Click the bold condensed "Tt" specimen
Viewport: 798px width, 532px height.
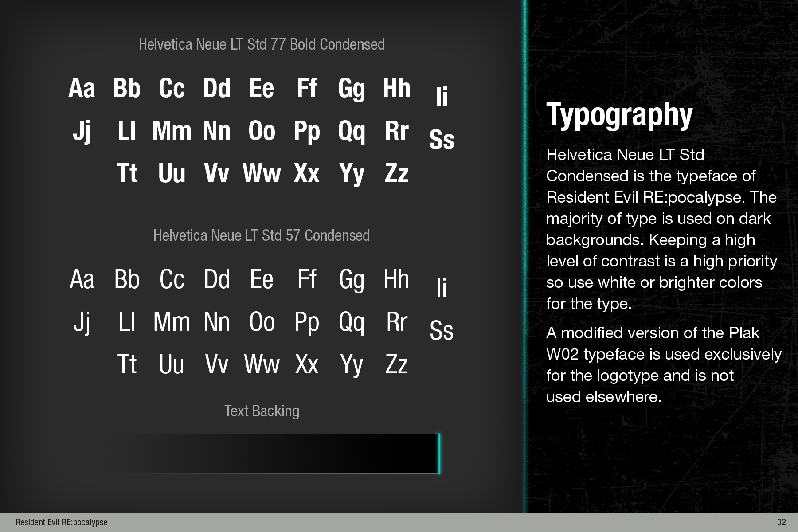[x=127, y=173]
